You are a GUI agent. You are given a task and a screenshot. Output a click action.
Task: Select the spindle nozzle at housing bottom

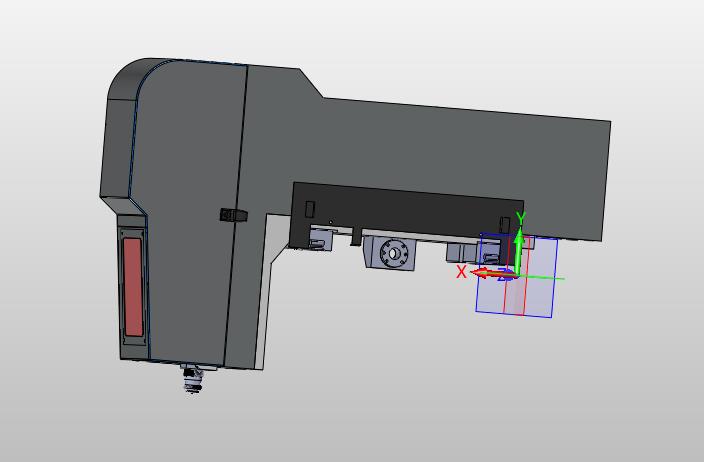click(194, 379)
